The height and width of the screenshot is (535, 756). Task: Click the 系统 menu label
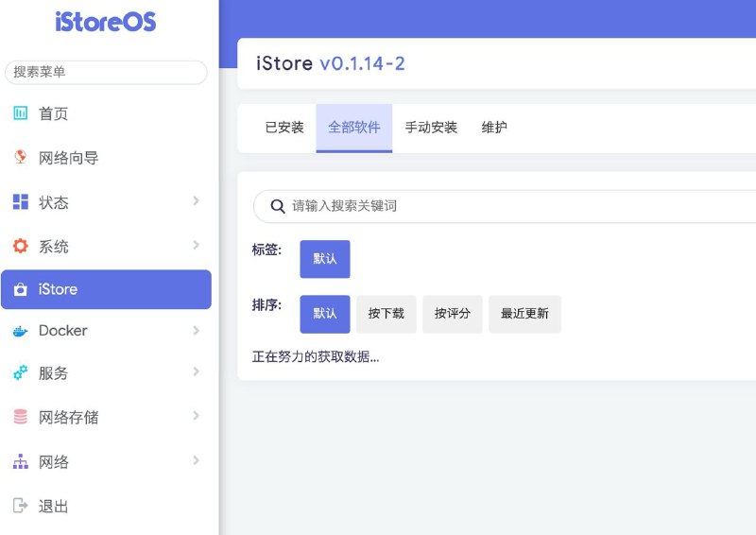(54, 247)
